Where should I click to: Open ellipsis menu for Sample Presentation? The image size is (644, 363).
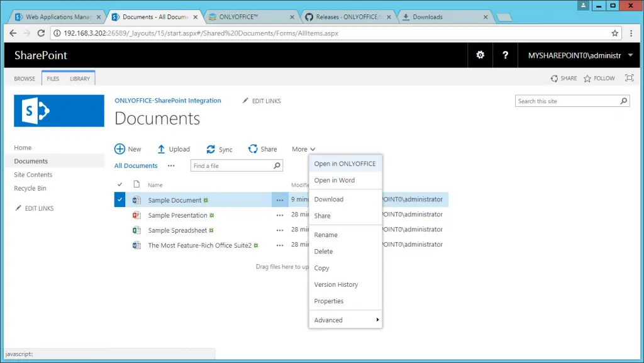[x=280, y=215]
